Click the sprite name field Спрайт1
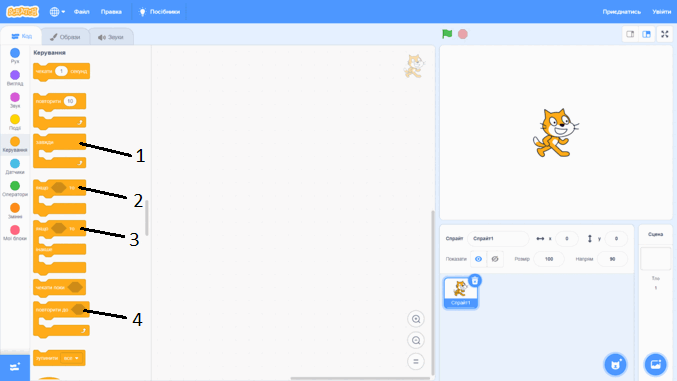 (498, 238)
